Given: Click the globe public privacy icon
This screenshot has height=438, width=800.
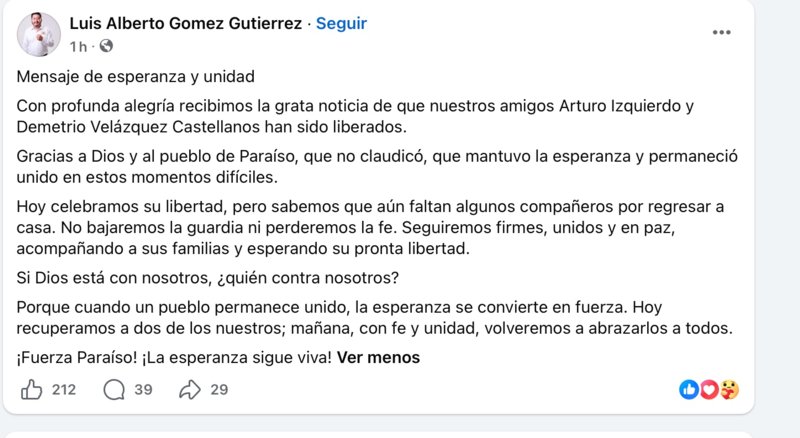Looking at the screenshot, I should pos(106,46).
